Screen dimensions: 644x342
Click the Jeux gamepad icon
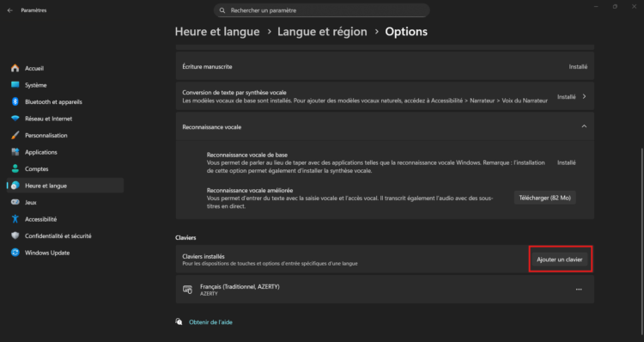point(15,202)
